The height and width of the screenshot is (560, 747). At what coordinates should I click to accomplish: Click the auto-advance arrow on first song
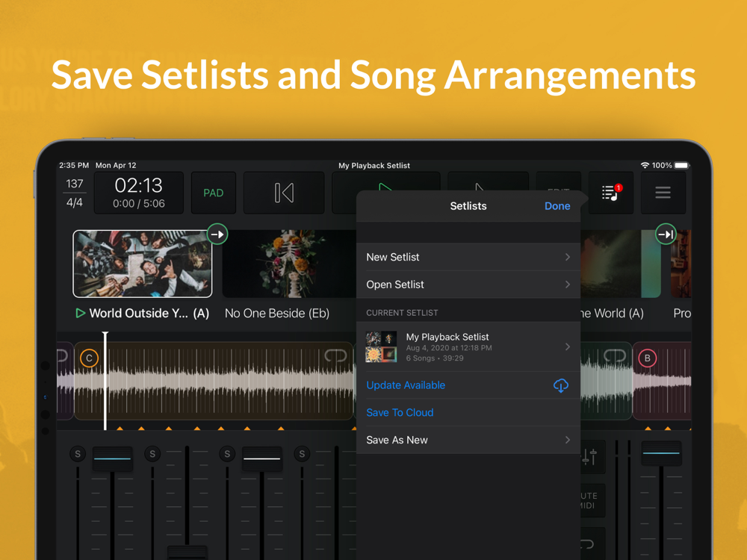click(217, 234)
